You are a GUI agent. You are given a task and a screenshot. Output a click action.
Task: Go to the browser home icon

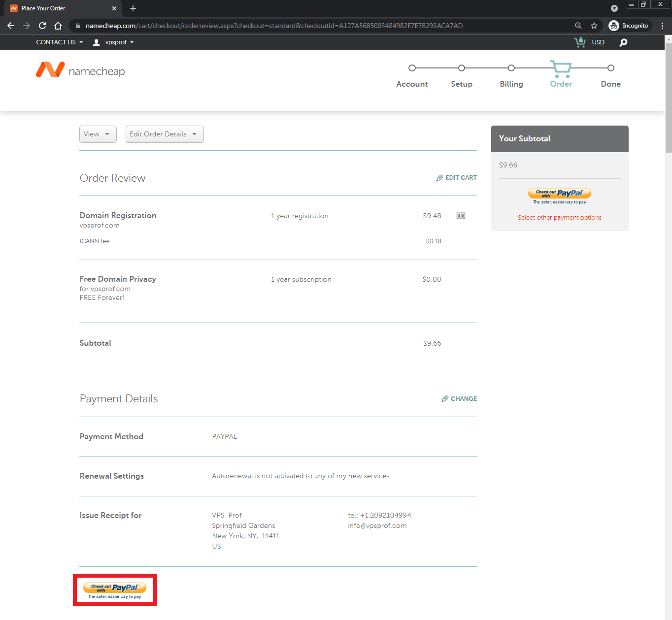[x=58, y=26]
